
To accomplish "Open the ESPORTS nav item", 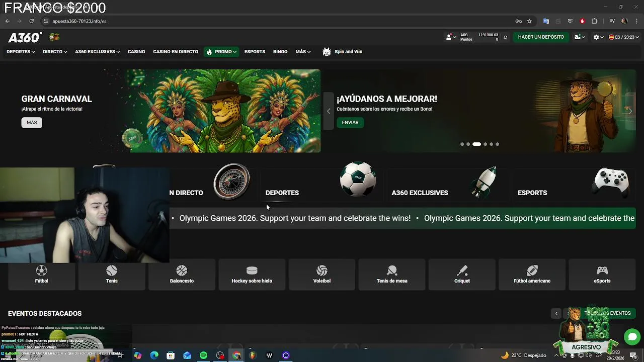I will pos(255,52).
